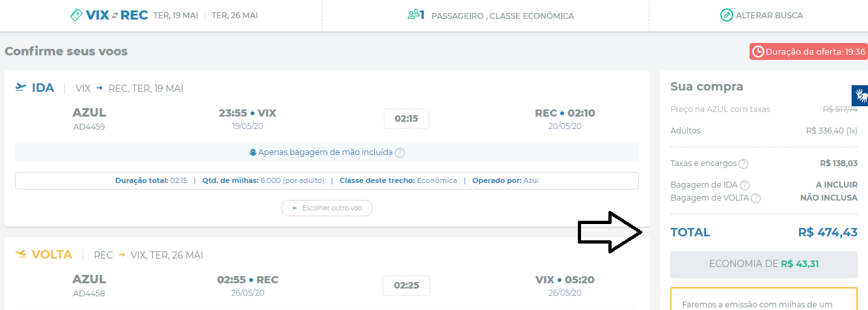Click the pencil icon for Alterar Busca
Viewport: 868px width, 310px height.
click(x=726, y=15)
